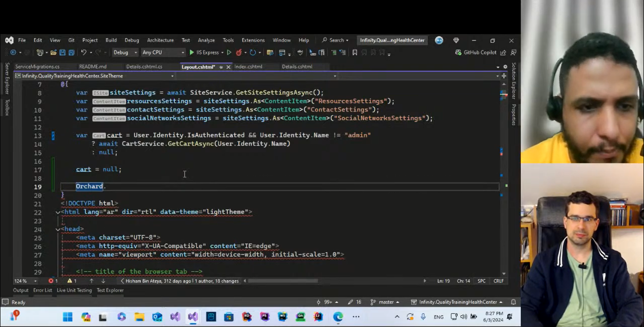This screenshot has width=644, height=327.
Task: Click the notifications bell in status bar
Action: (514, 302)
